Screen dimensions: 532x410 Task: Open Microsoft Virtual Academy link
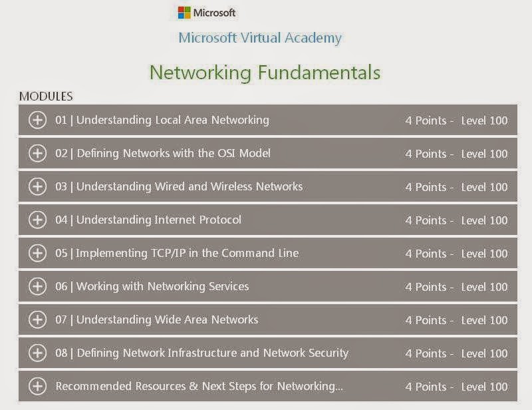pos(260,38)
